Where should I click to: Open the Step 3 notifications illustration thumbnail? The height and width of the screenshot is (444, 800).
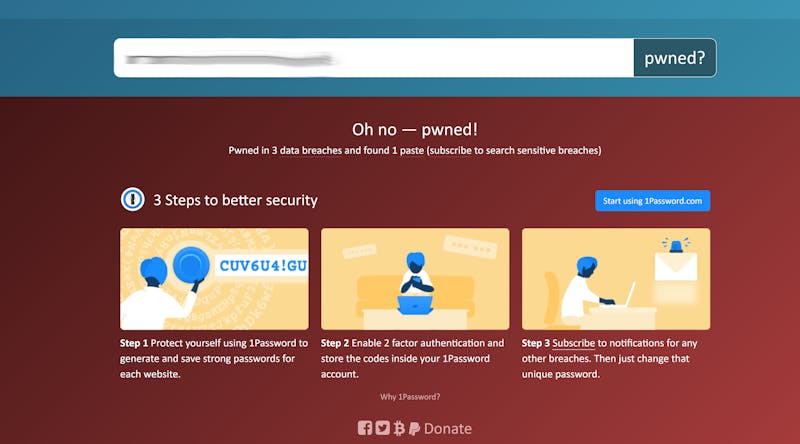pyautogui.click(x=616, y=279)
